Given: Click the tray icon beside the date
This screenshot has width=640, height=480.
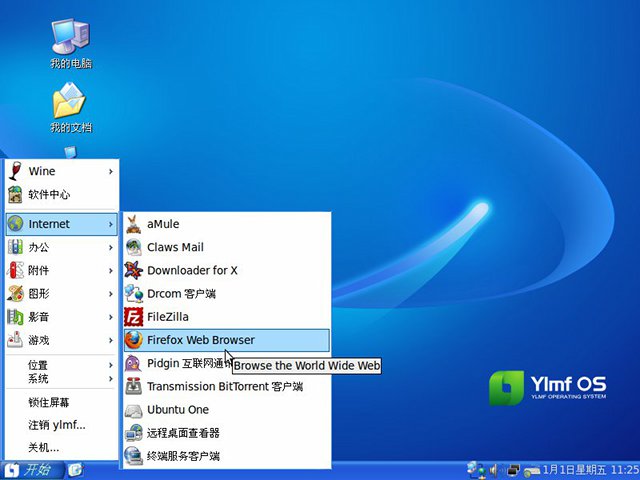Looking at the screenshot, I should click(x=532, y=471).
